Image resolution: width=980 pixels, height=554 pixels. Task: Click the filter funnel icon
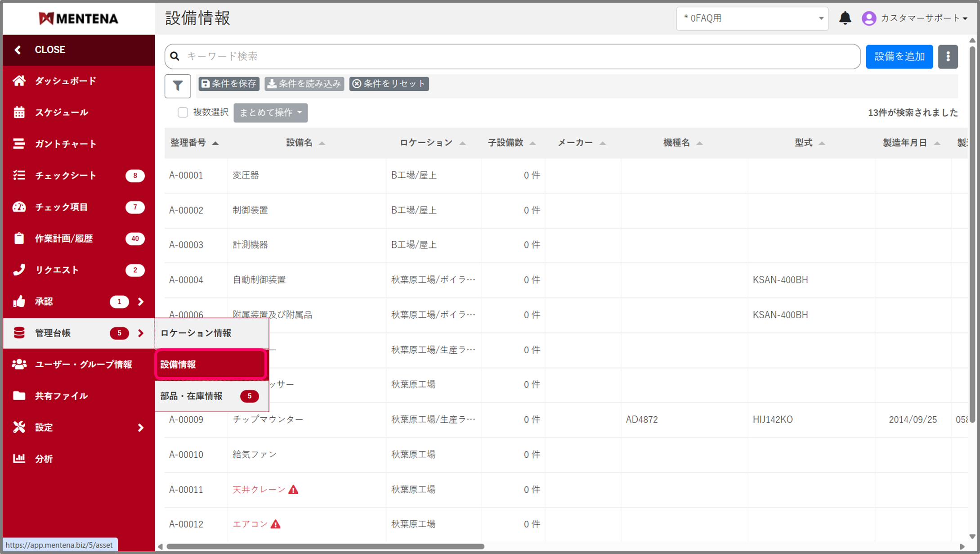(x=178, y=86)
